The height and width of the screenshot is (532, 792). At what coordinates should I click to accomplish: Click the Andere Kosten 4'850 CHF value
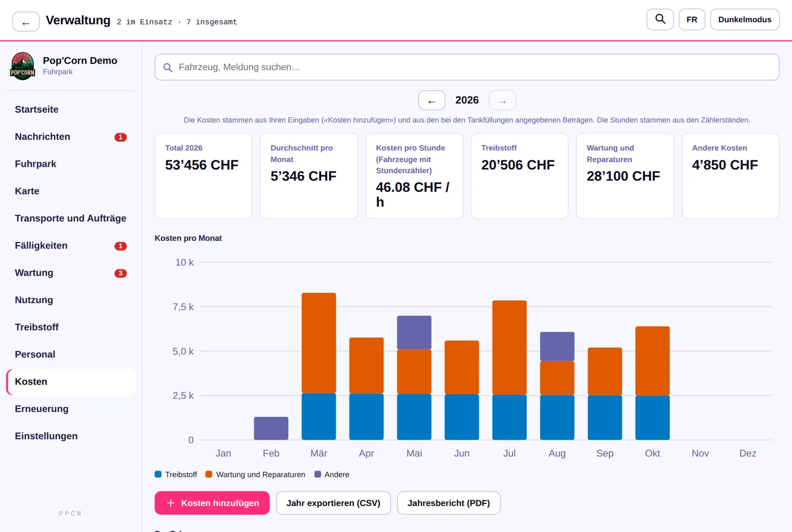pyautogui.click(x=725, y=165)
